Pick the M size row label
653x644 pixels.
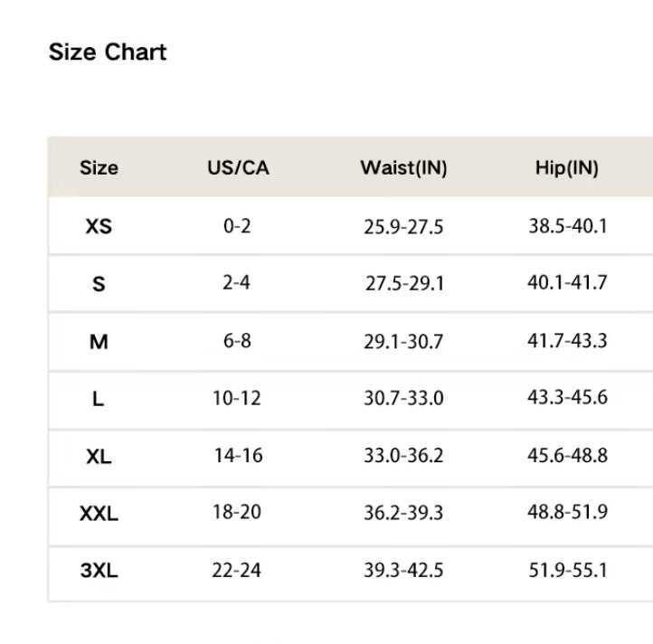click(99, 342)
